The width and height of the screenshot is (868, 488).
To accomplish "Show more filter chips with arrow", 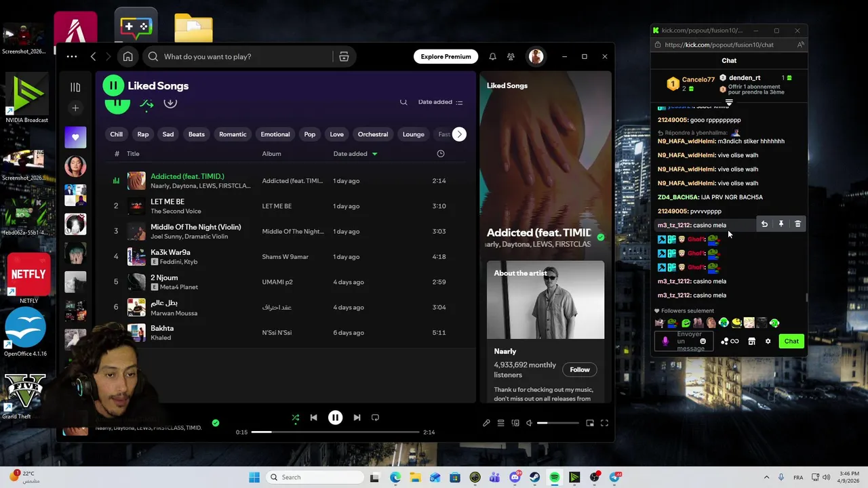I will (459, 134).
